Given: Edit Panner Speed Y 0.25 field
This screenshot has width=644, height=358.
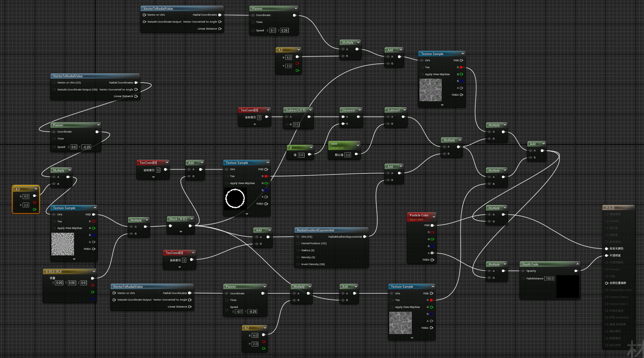Looking at the screenshot, I should [284, 30].
